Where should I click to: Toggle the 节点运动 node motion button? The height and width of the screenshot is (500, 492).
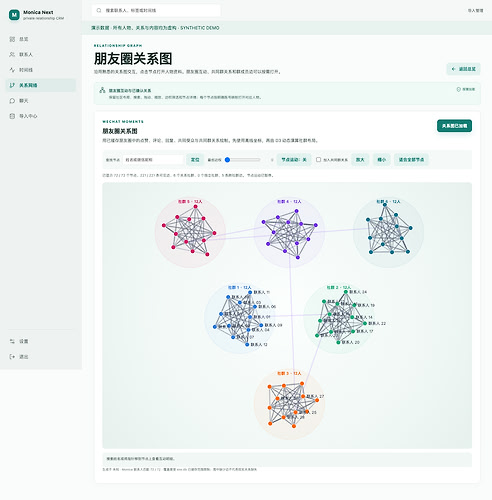(294, 160)
